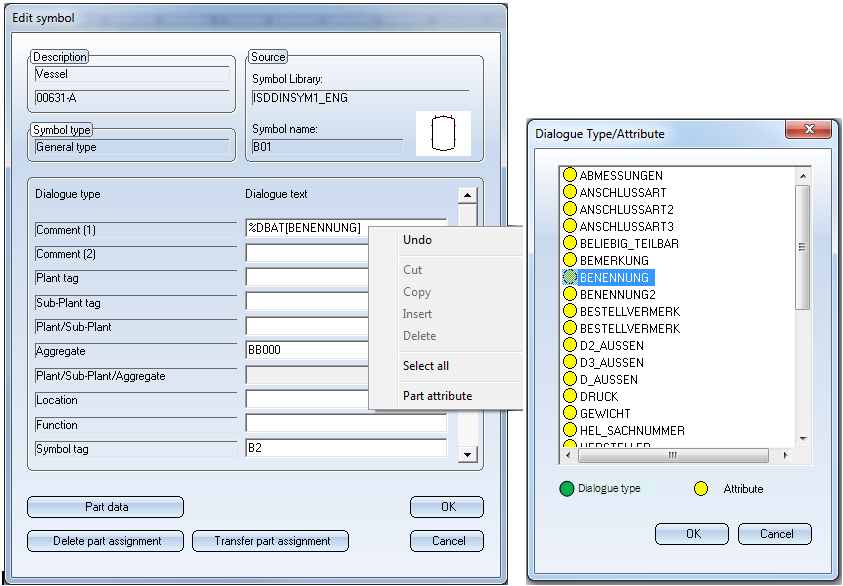Select Undo in the context menu
The height and width of the screenshot is (586, 843).
pos(417,240)
